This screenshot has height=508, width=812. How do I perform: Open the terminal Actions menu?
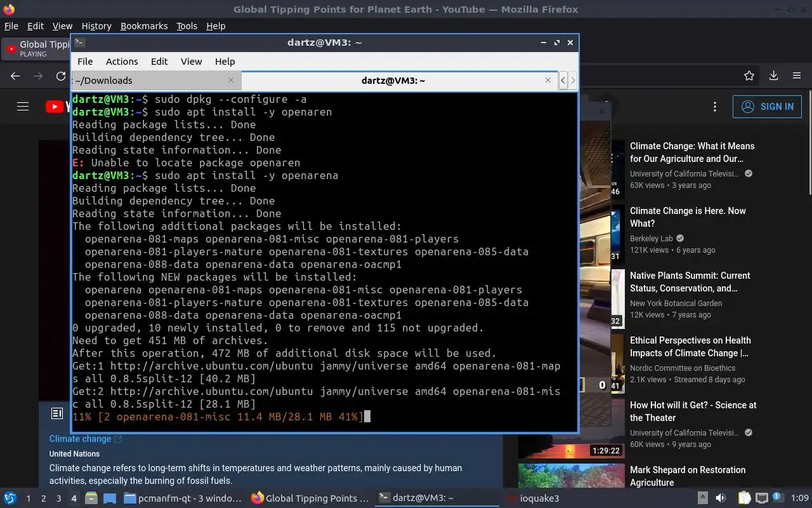point(122,62)
